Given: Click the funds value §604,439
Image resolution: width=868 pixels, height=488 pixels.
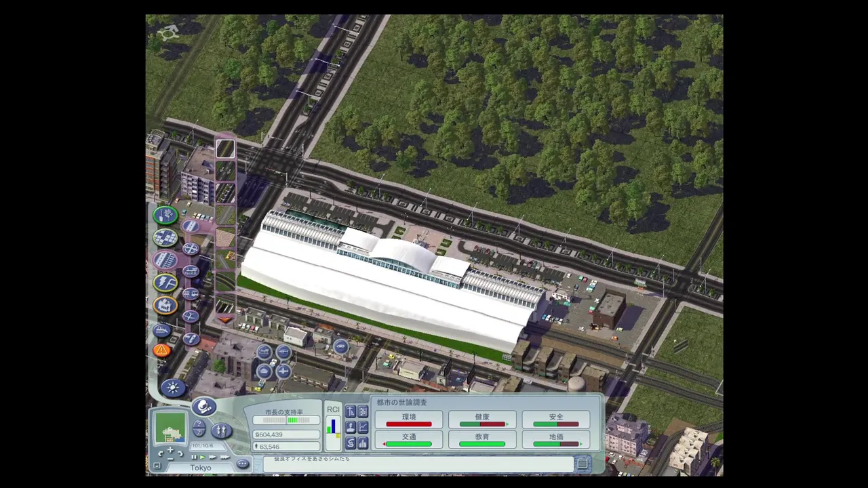Looking at the screenshot, I should (286, 434).
